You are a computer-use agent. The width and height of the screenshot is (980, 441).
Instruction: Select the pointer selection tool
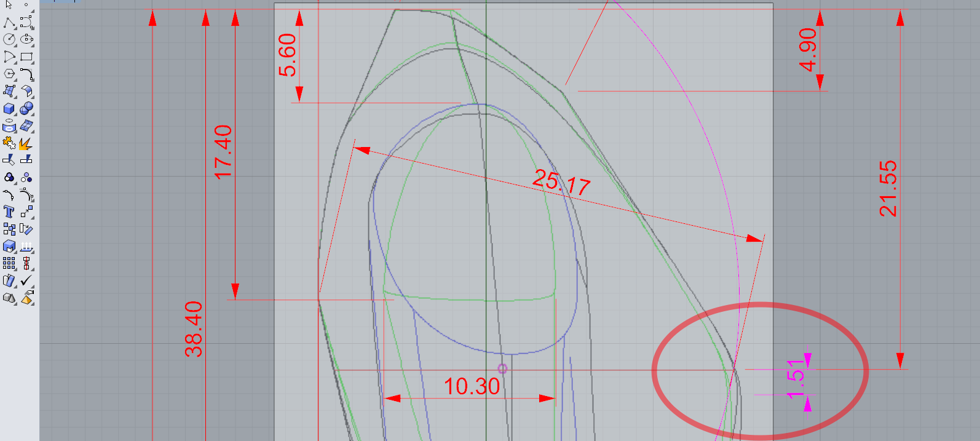tap(9, 5)
